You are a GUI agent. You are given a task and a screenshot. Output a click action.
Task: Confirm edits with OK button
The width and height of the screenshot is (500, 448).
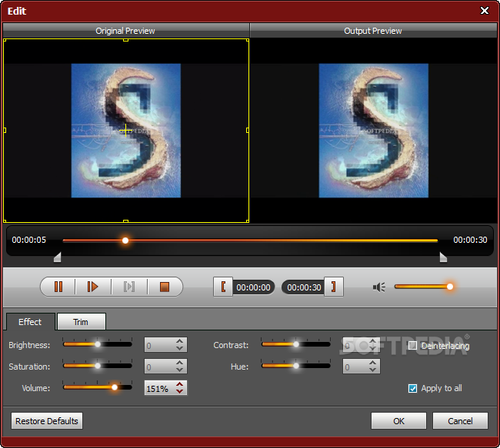[398, 421]
